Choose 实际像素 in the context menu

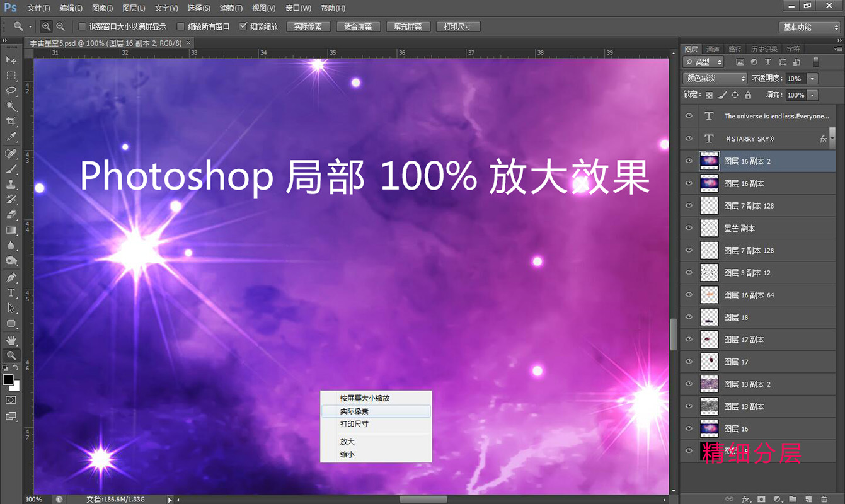pos(376,411)
